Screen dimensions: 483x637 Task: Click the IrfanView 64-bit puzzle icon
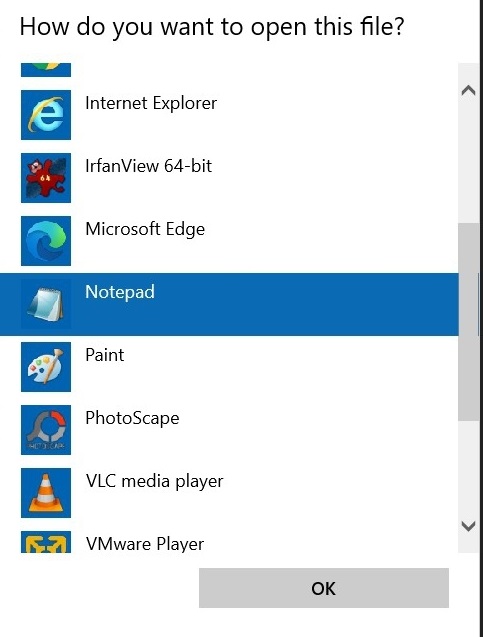(46, 178)
